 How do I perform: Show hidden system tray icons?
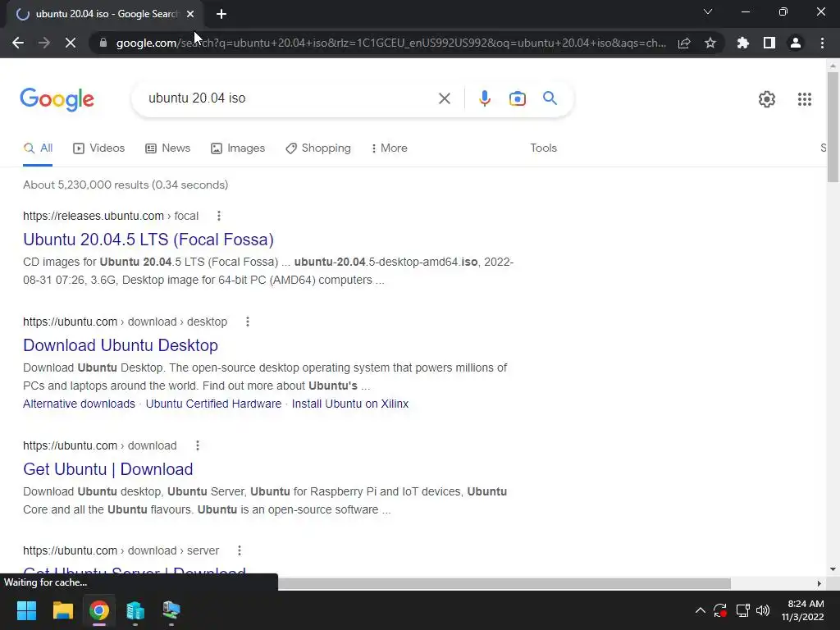click(700, 610)
